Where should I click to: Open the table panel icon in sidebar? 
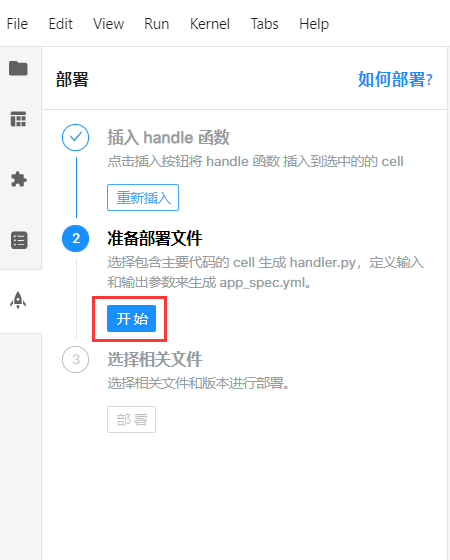coord(18,119)
